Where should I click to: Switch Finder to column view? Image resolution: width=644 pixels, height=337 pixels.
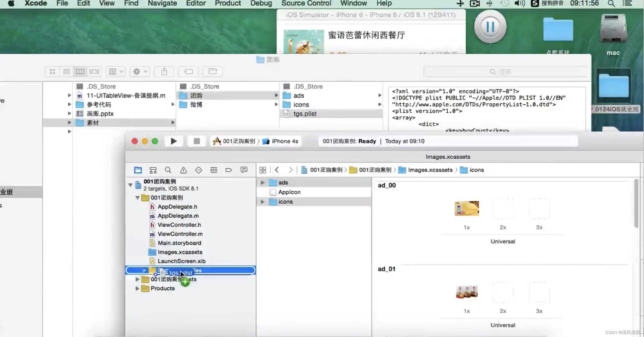click(80, 72)
